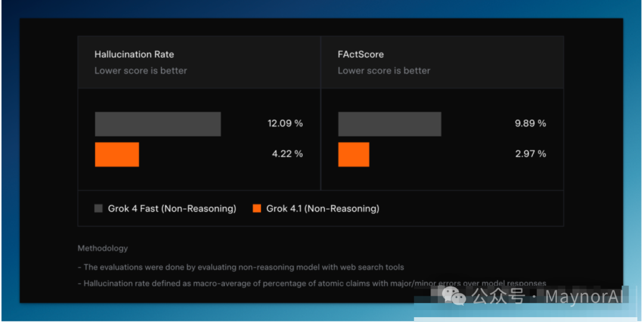Select the orange FActScore bar
This screenshot has height=322, width=644.
[x=354, y=154]
